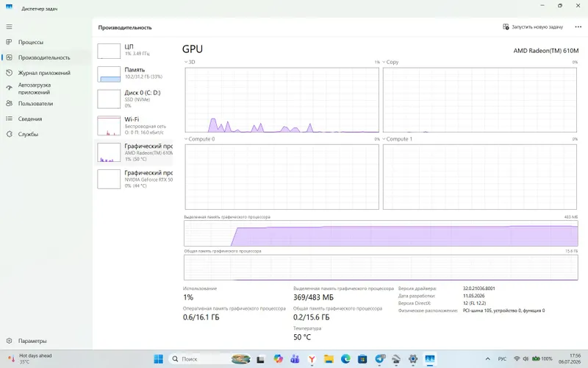
Task: Open Microsoft Edge from taskbar
Action: [x=345, y=359]
